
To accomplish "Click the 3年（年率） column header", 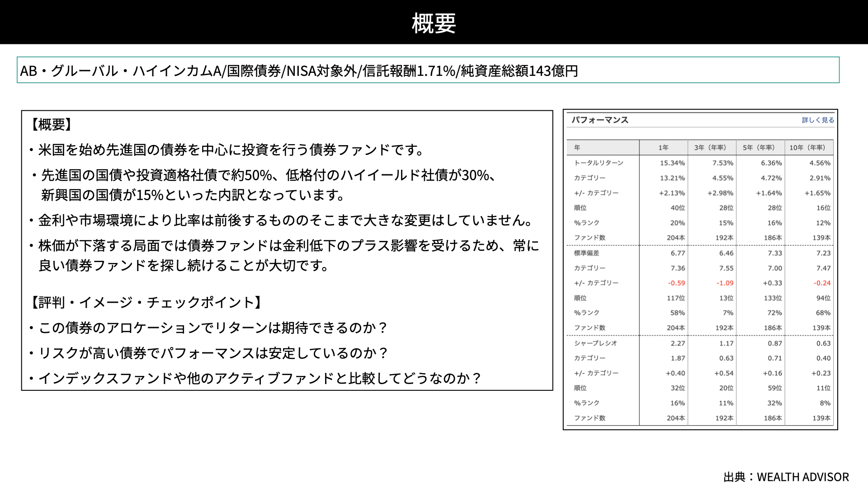I will point(710,148).
